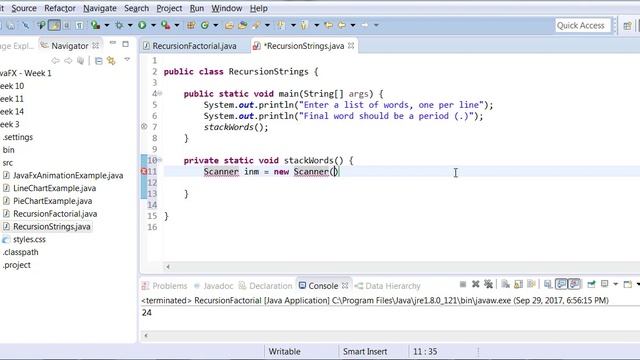Select PieChartExample.java in Navigator

point(52,201)
